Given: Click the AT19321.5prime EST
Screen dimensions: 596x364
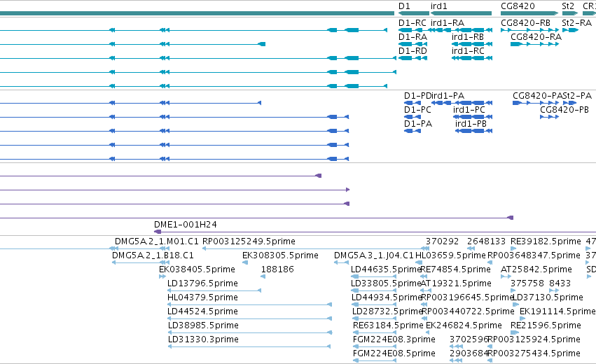Looking at the screenshot, I should pos(456,283).
